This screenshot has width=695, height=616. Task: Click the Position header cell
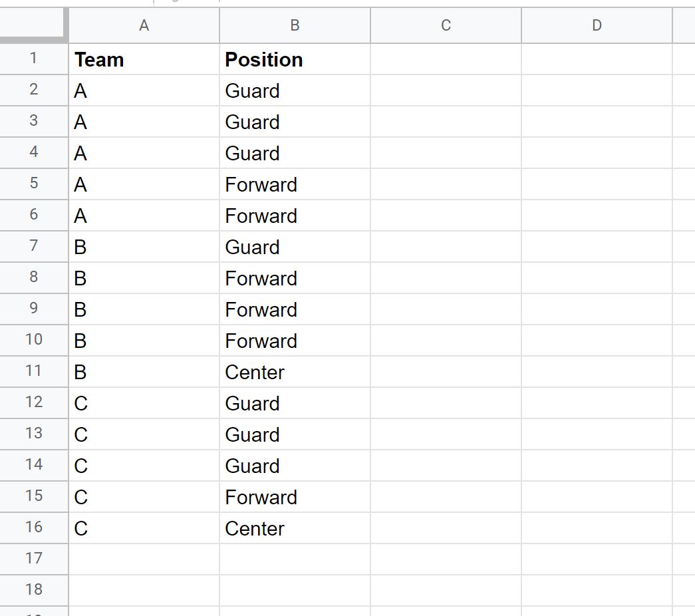click(x=295, y=59)
